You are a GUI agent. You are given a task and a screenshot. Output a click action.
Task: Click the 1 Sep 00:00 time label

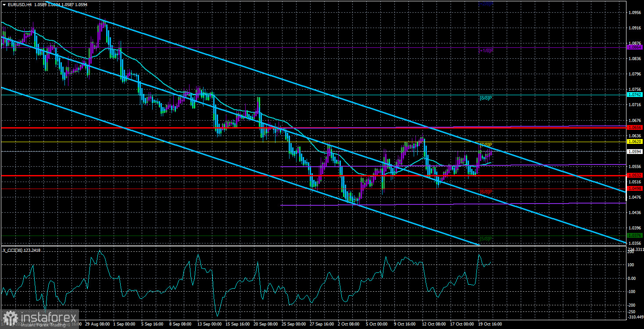coord(124,324)
